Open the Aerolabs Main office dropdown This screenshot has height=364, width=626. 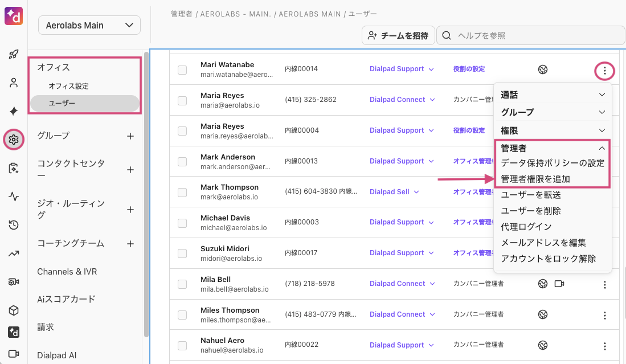[x=89, y=25]
